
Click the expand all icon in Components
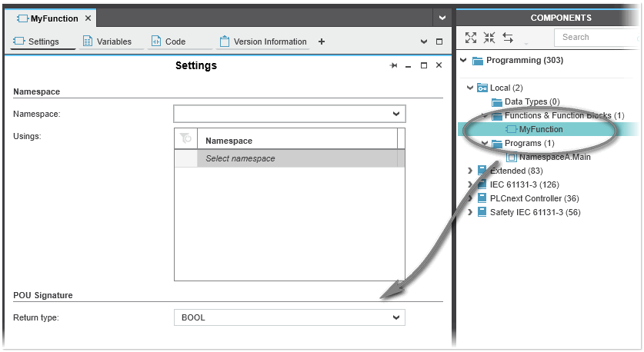click(x=471, y=38)
